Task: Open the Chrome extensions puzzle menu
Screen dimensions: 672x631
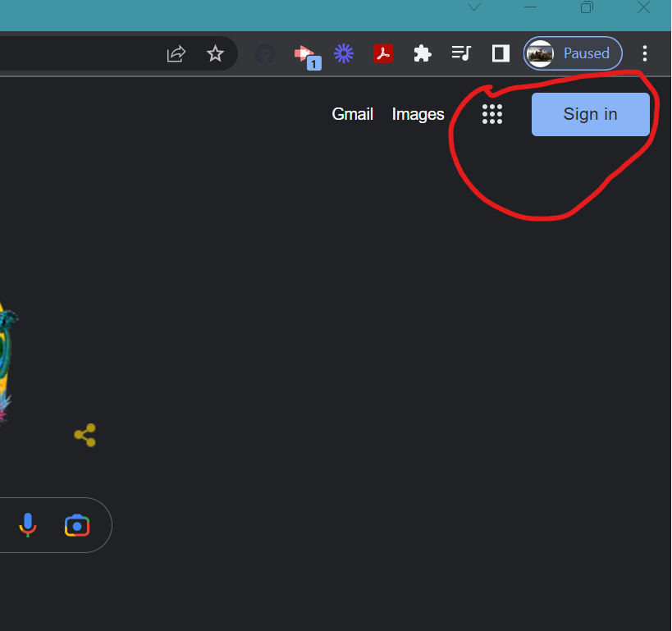Action: 422,53
